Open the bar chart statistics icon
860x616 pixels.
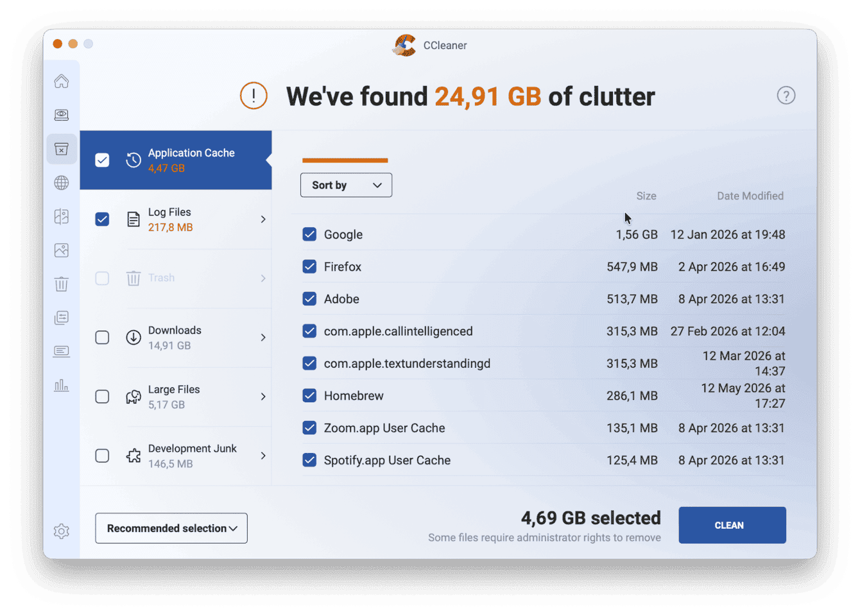point(62,385)
